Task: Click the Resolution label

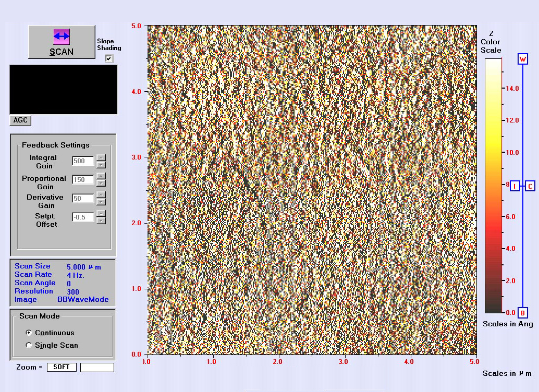Action: click(34, 291)
